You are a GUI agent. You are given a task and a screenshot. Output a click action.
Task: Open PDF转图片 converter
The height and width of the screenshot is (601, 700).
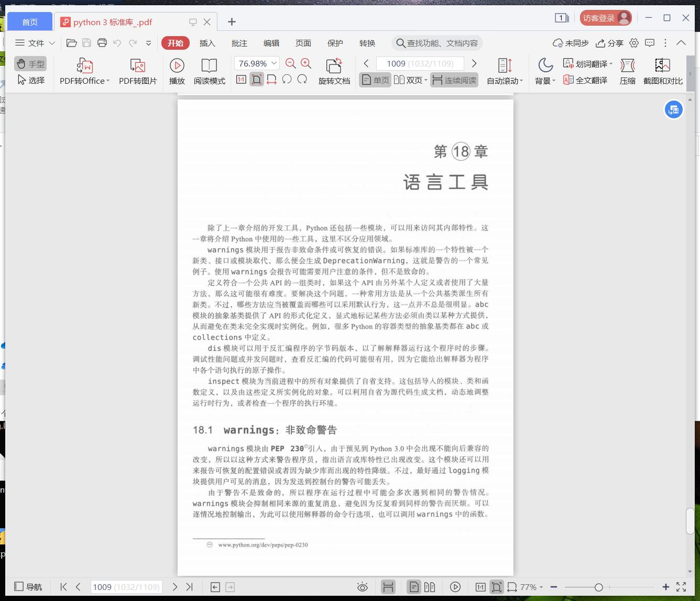click(x=138, y=72)
